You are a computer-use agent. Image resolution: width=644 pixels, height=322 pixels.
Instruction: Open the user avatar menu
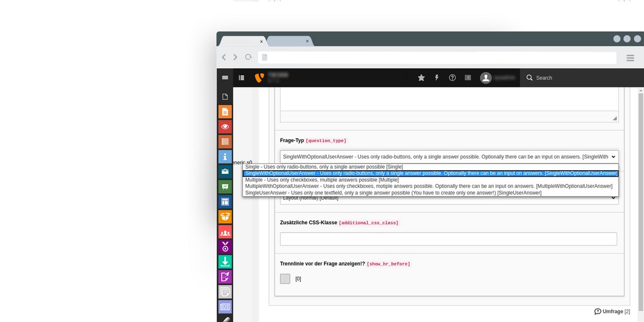(x=486, y=78)
